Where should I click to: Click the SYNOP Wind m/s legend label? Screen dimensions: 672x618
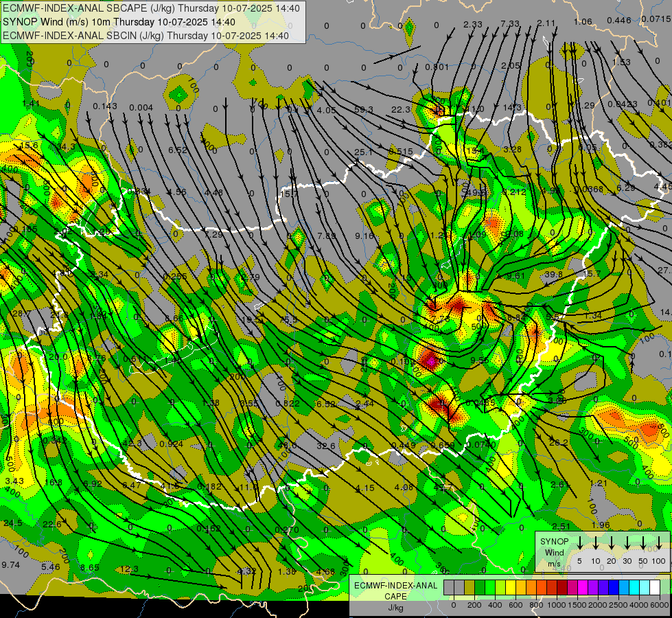tap(554, 552)
